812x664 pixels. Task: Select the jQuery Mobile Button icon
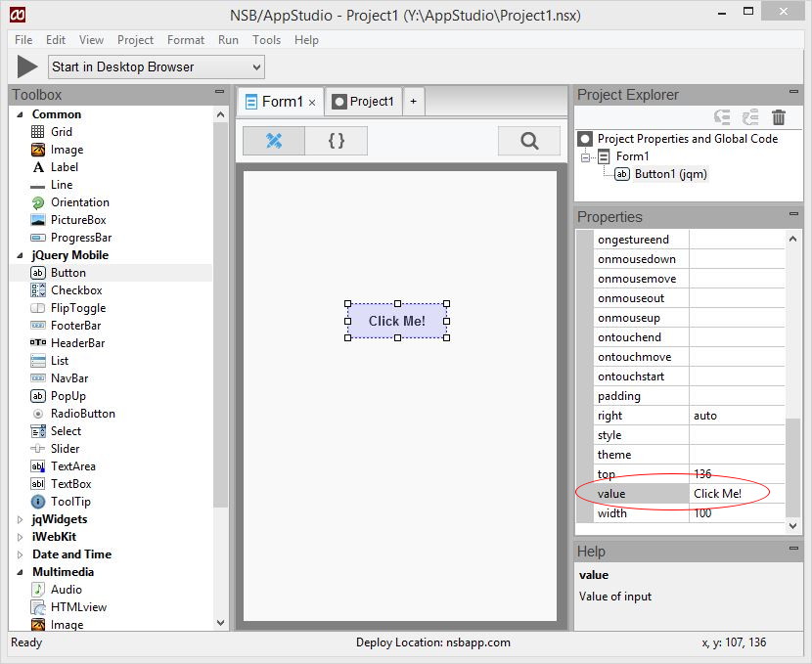pos(38,273)
